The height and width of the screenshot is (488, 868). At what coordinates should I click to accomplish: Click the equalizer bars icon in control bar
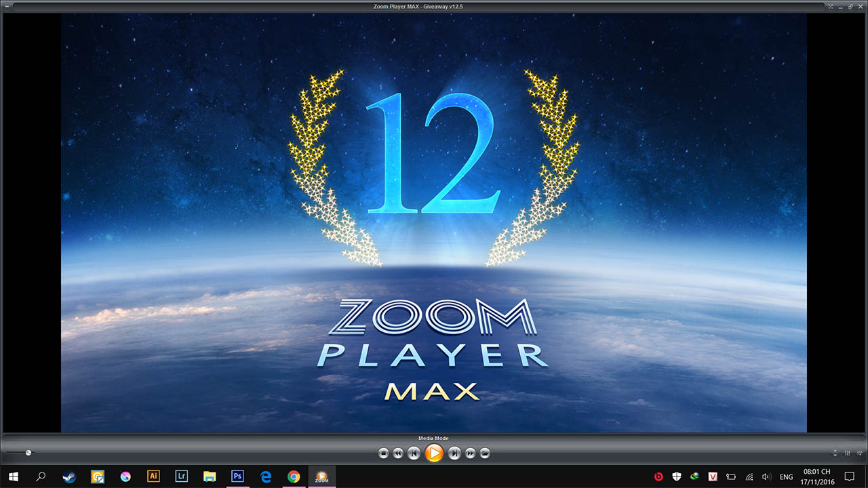(x=847, y=453)
